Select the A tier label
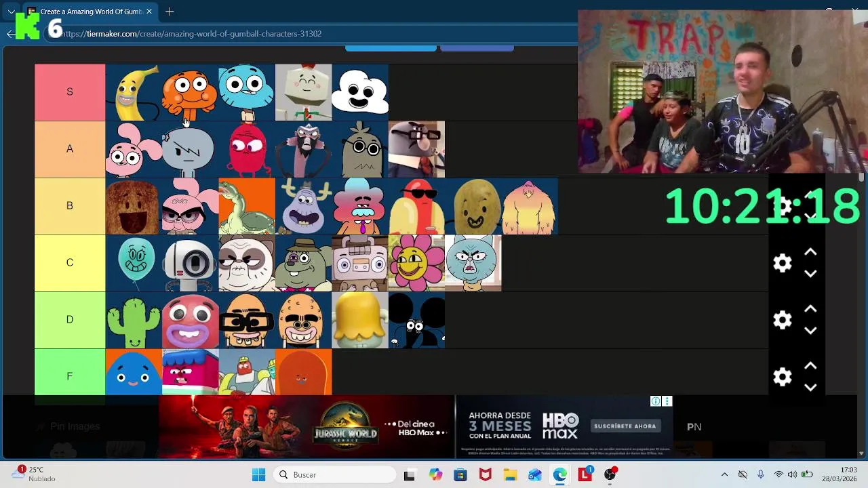Viewport: 868px width, 488px height. pos(70,149)
